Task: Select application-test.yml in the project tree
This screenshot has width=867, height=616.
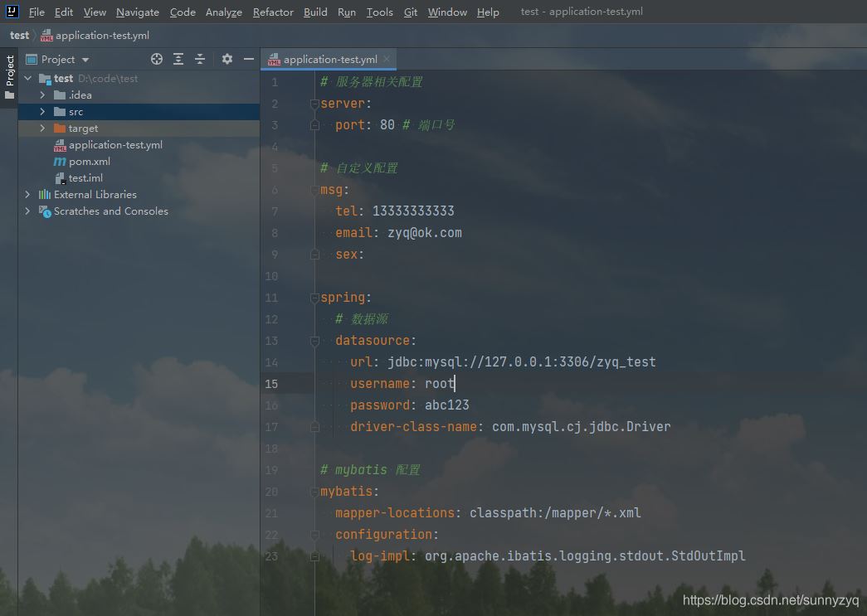Action: click(x=115, y=145)
